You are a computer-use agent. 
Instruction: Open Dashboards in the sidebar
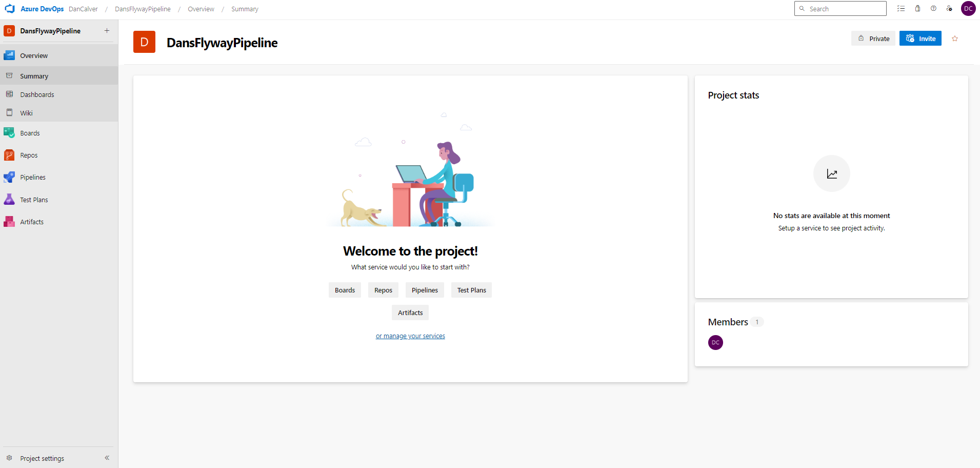pos(59,94)
